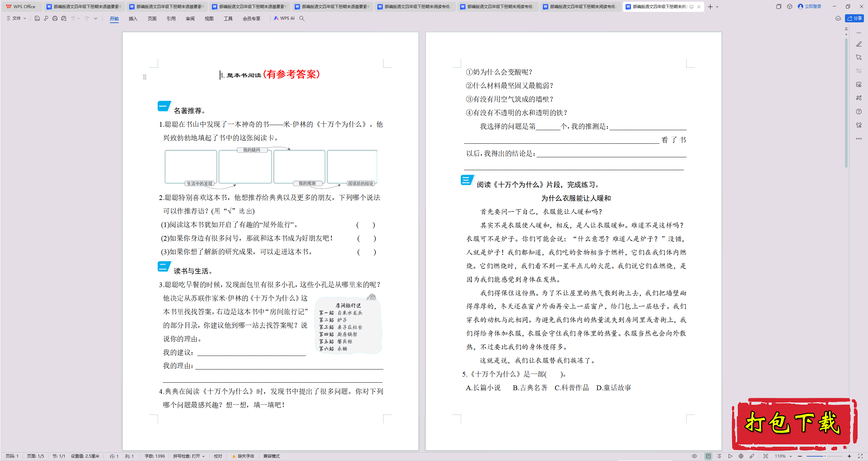Click the 字数: 1396 word count

155,456
